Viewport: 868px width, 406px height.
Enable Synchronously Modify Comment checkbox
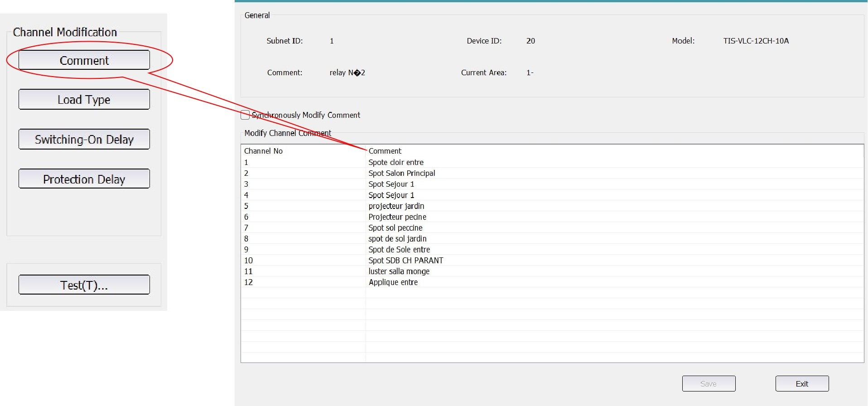pos(245,115)
